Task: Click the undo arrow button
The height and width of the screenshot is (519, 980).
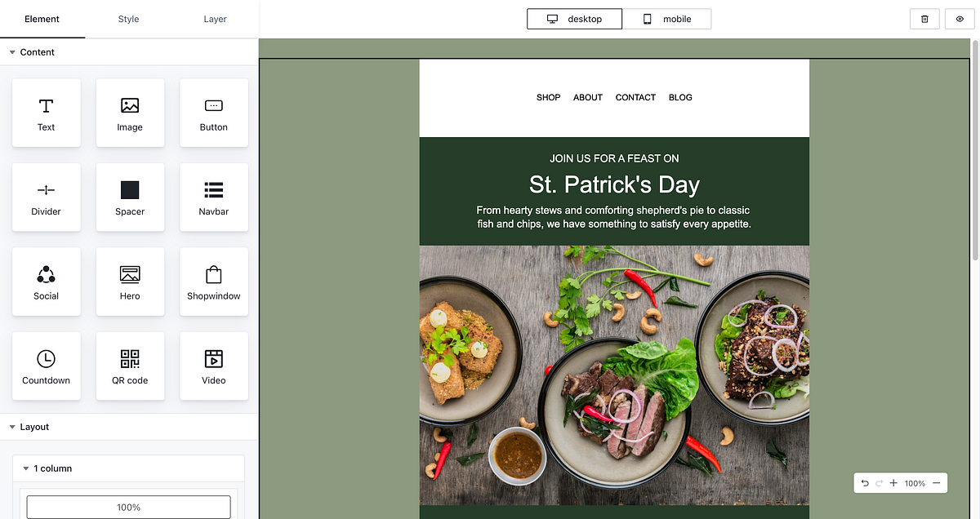Action: 865,482
